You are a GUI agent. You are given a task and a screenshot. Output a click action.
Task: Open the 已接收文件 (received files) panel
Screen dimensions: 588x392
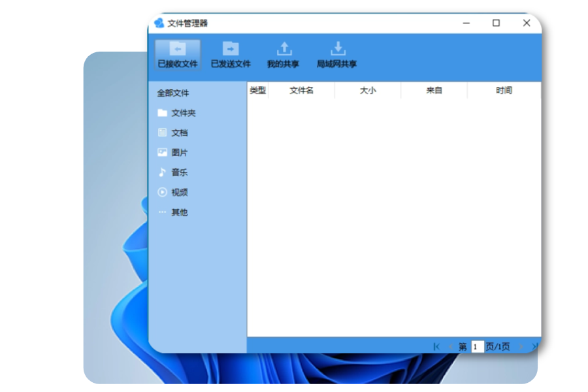pos(178,55)
